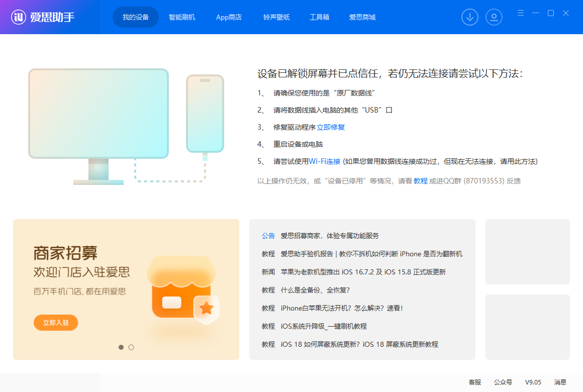Switch to the 智能刷机 tab
This screenshot has width=583, height=392.
[x=182, y=17]
